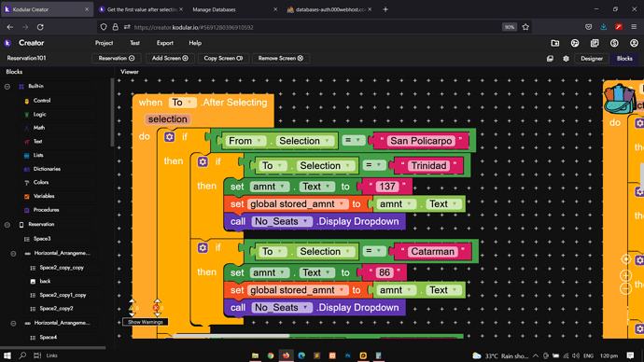644x362 pixels.
Task: Collapse the second Horizontal_Arrangement node
Action: click(13, 324)
